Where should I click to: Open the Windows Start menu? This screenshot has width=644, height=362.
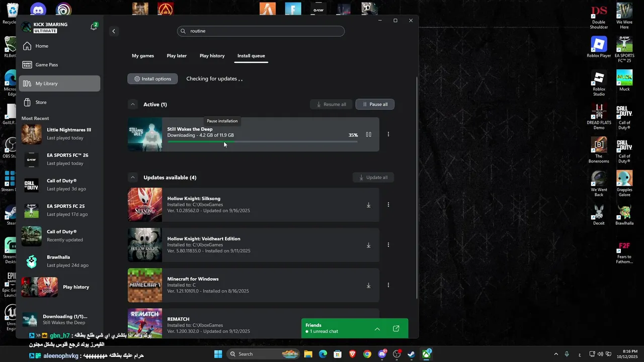pos(218,354)
